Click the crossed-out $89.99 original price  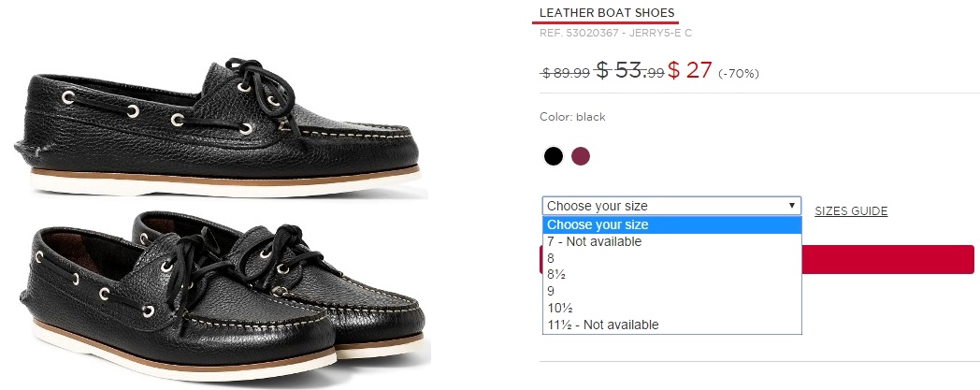click(x=566, y=73)
